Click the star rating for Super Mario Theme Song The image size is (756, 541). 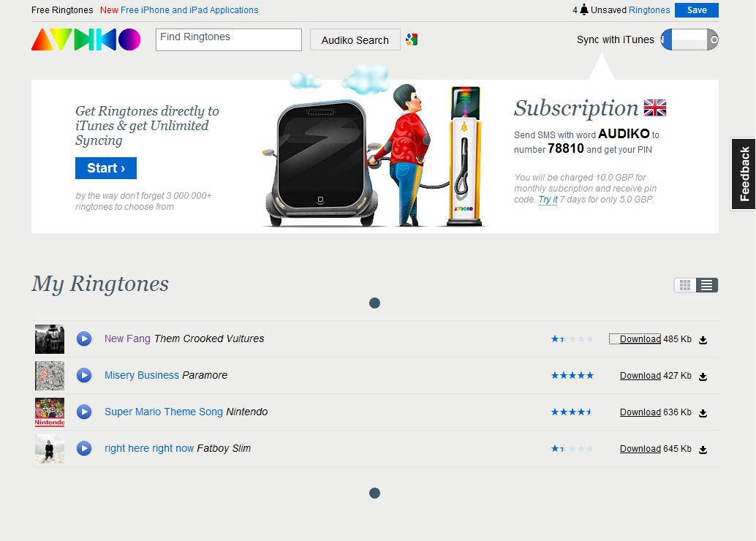click(572, 412)
